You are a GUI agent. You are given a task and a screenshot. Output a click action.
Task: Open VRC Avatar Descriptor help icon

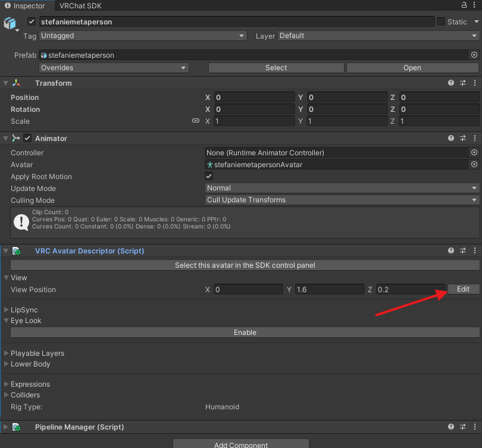(x=451, y=250)
